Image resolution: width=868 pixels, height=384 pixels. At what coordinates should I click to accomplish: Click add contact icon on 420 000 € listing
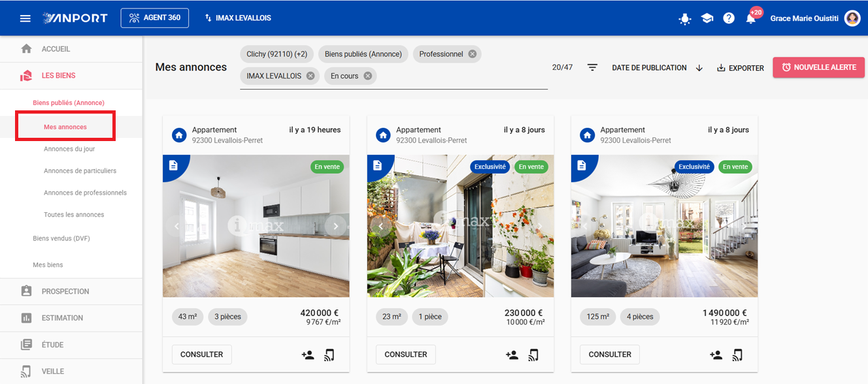point(308,355)
